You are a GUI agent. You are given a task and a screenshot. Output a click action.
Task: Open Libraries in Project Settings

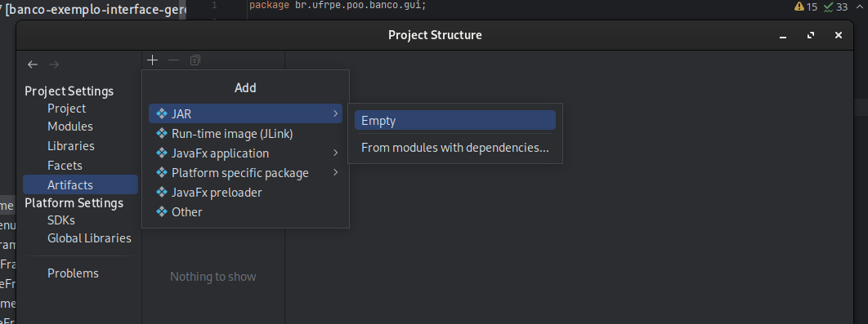point(71,146)
